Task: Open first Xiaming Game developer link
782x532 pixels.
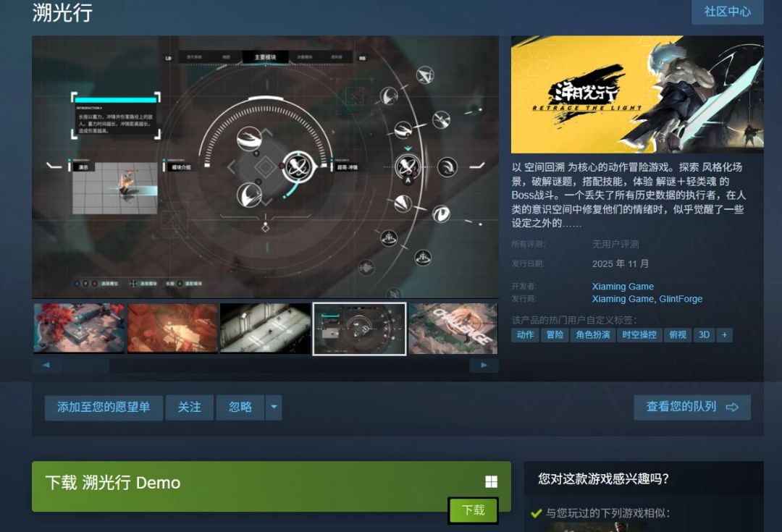Action: [x=623, y=287]
